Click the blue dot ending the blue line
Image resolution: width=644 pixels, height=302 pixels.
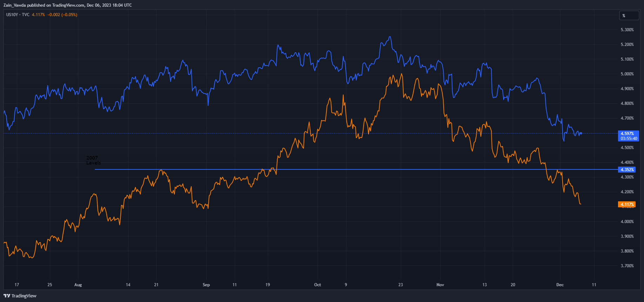(581, 133)
